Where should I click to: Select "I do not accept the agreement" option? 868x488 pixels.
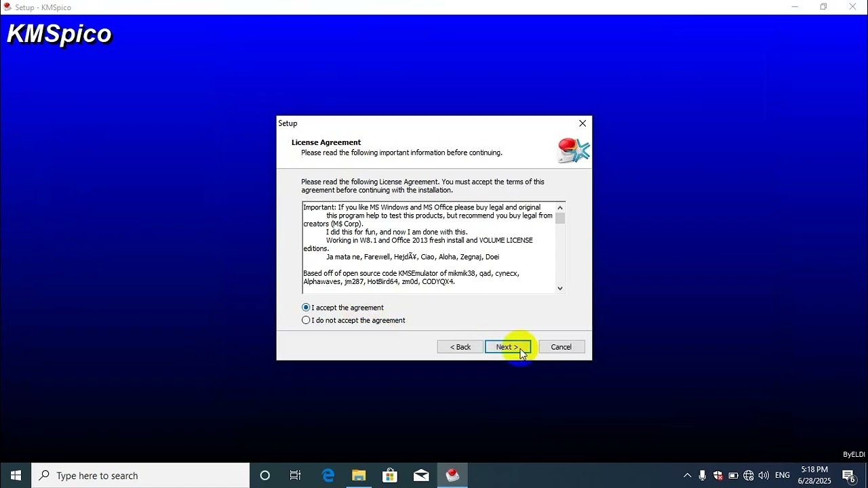(306, 321)
